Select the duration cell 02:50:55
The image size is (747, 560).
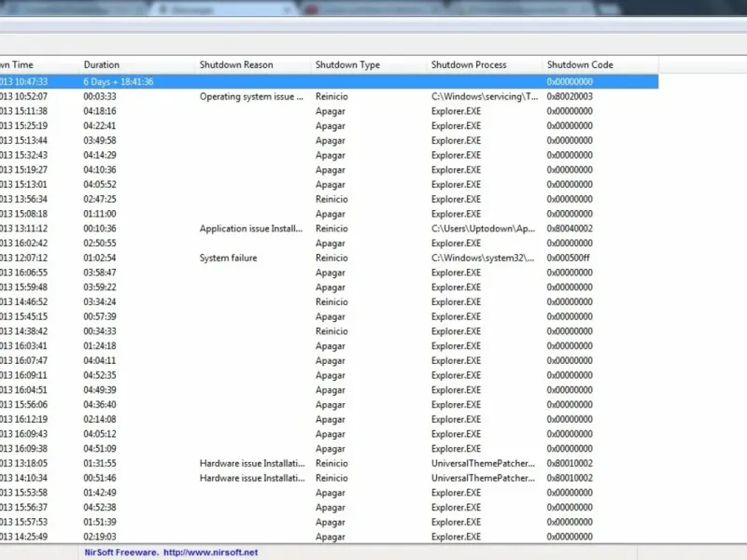[100, 244]
